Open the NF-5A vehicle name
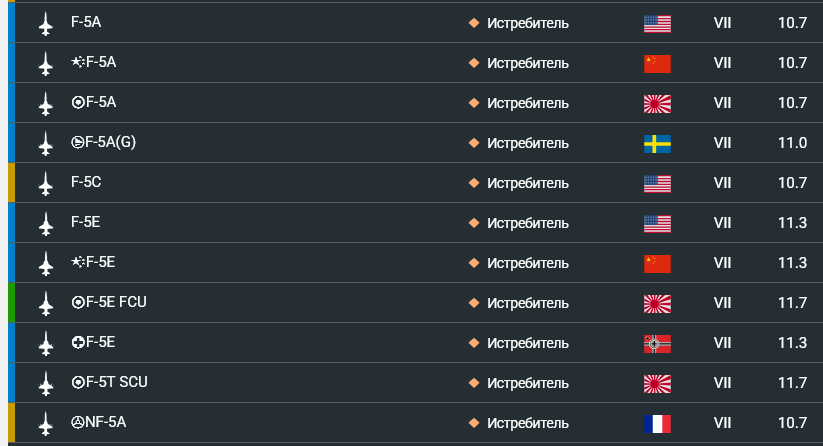Image resolution: width=823 pixels, height=446 pixels. [99, 422]
